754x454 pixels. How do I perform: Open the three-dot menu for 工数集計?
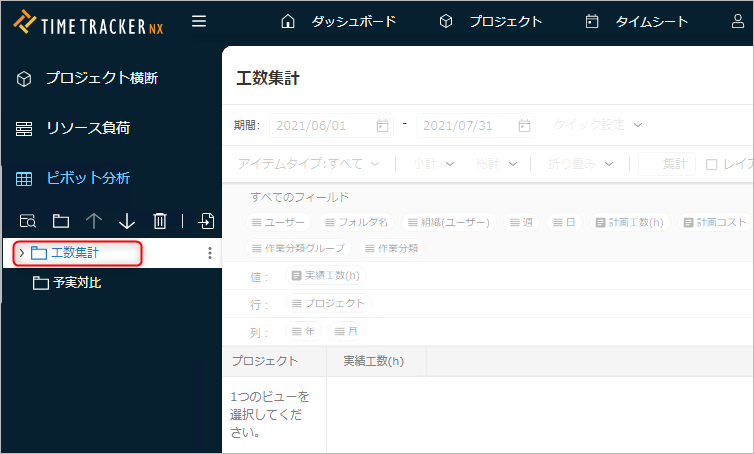point(209,253)
